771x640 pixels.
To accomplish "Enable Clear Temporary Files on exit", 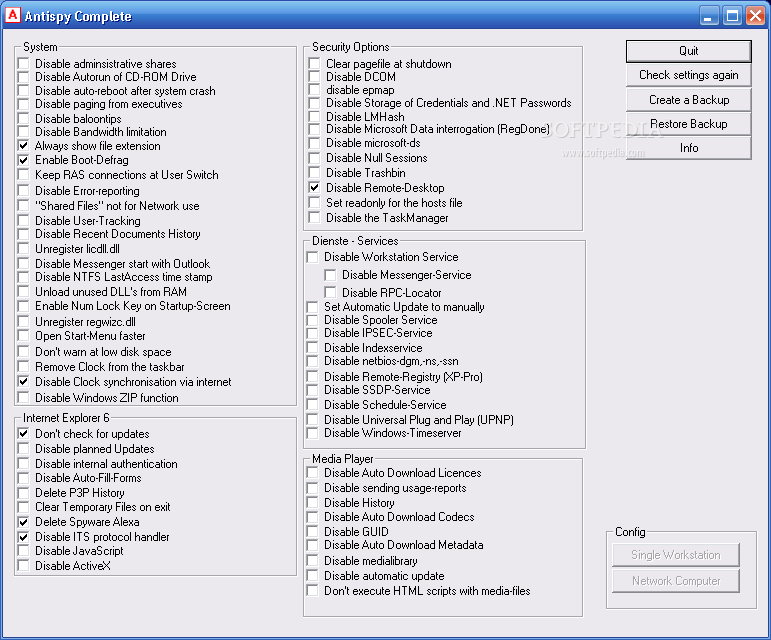I will click(23, 507).
